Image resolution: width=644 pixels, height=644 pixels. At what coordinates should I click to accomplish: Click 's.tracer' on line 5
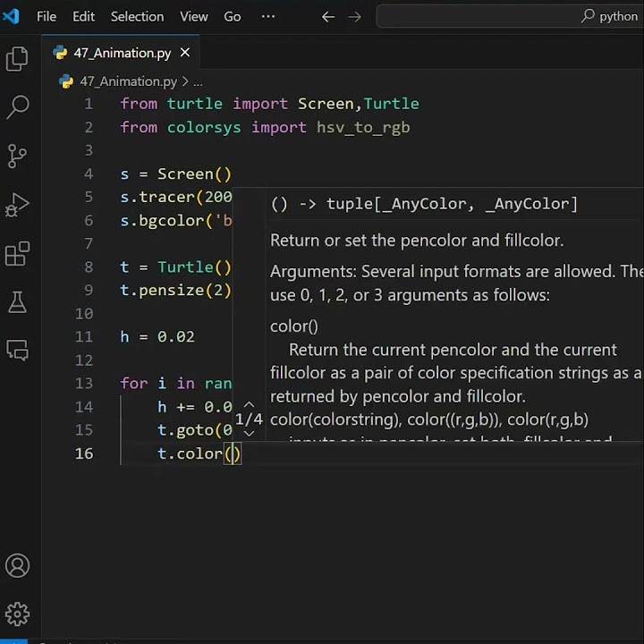157,197
